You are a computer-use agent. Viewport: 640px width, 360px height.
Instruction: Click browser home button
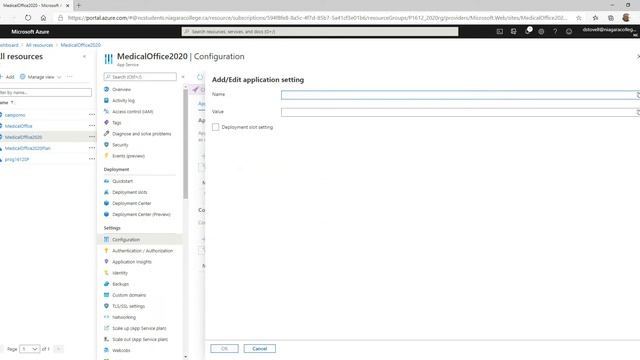[43, 18]
